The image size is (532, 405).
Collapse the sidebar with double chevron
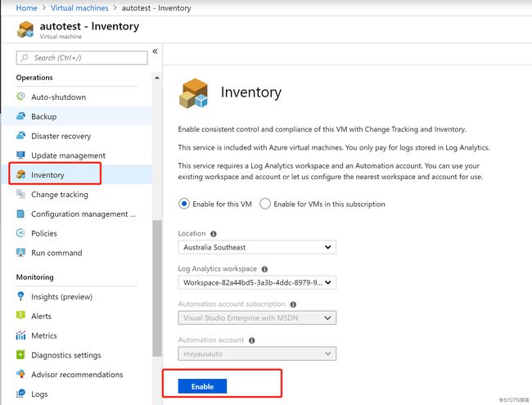155,52
